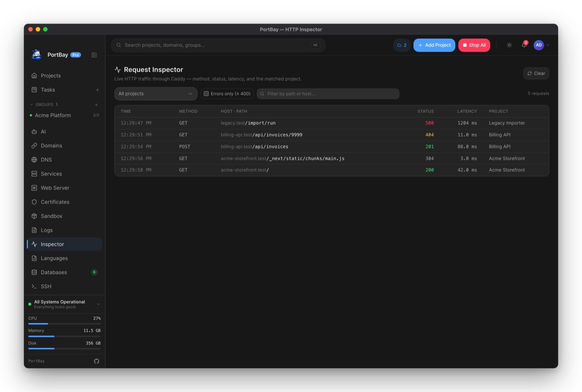The image size is (582, 392).
Task: Select the _next/static/chunks/main.js request
Action: 332,158
